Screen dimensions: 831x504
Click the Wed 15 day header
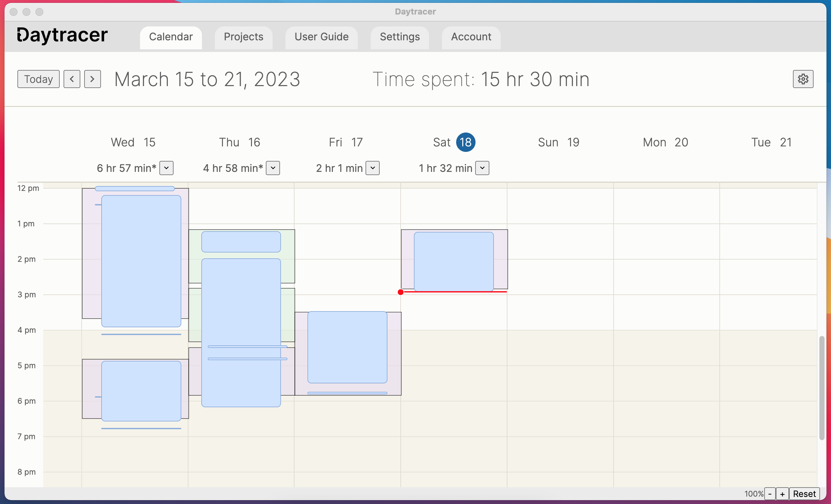133,142
